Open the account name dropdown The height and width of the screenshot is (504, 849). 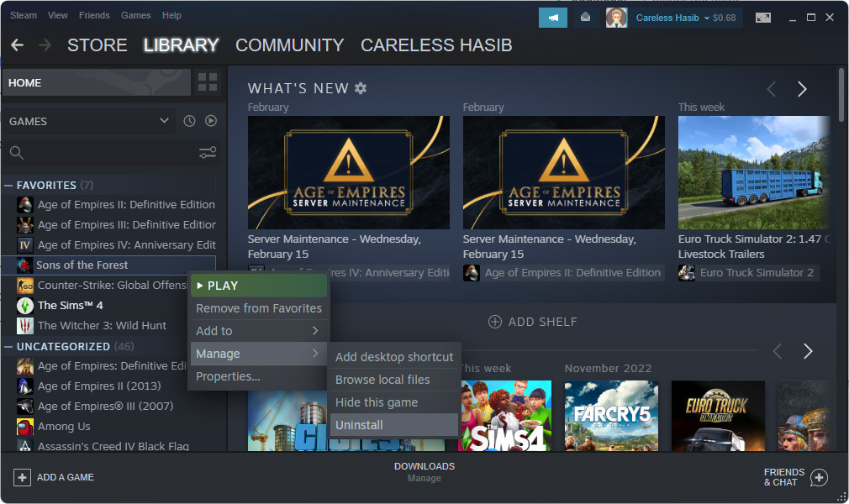tap(672, 18)
